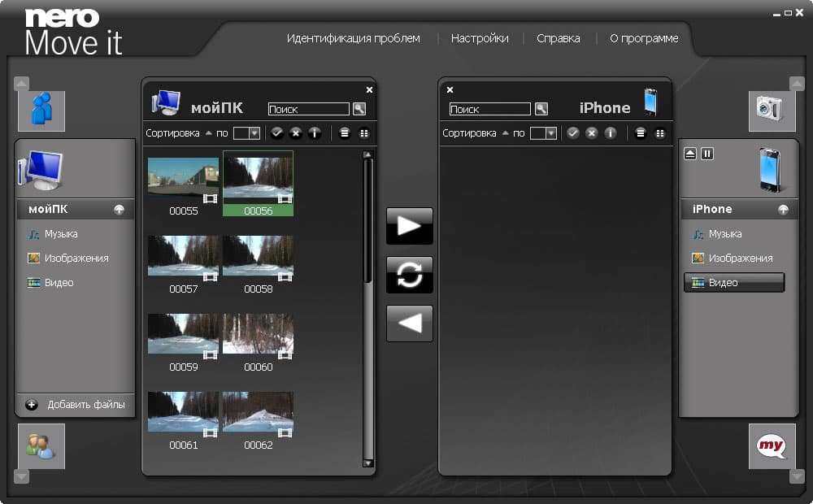Click computer icon in мойПК panel header

166,102
